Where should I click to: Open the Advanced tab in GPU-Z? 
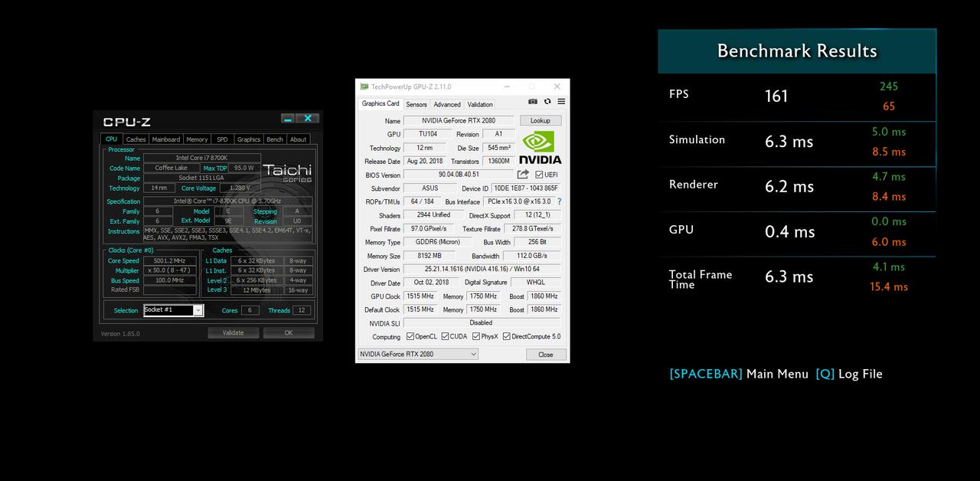click(447, 104)
